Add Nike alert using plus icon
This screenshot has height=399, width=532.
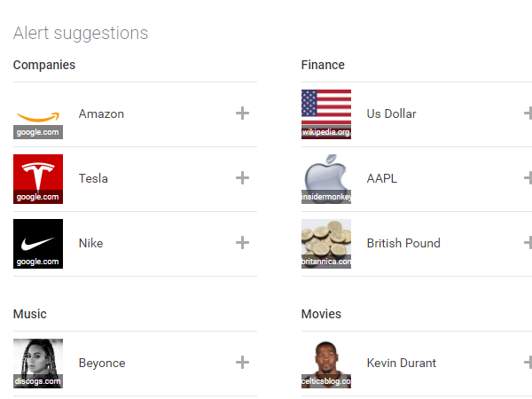[242, 243]
